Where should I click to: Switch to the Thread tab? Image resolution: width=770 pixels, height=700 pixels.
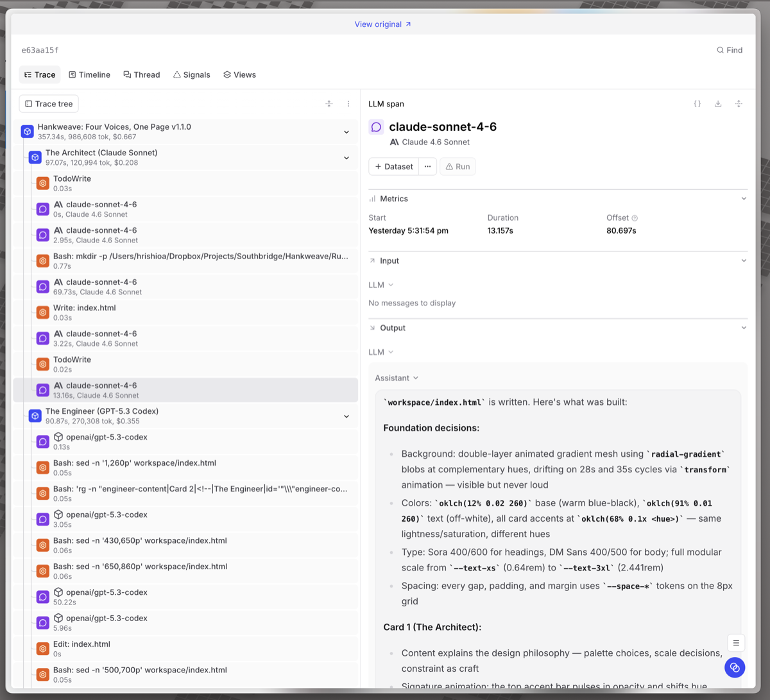click(142, 75)
